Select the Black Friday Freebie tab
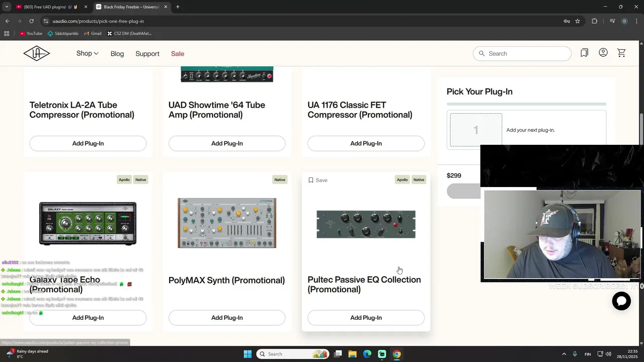 [132, 7]
